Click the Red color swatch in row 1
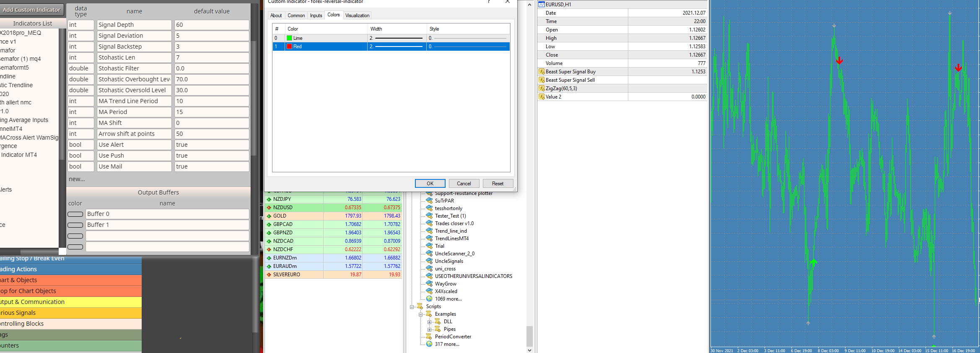This screenshot has height=353, width=980. (x=289, y=47)
